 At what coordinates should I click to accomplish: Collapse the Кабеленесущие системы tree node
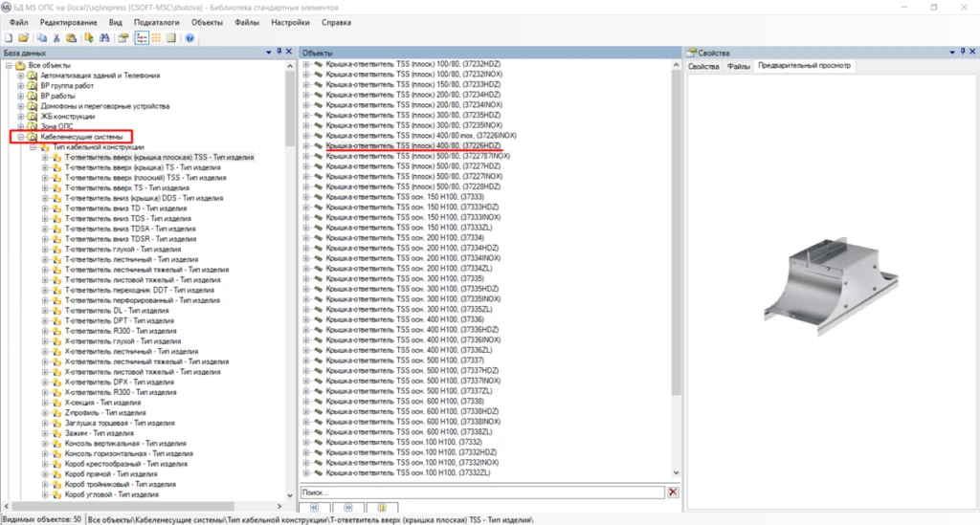pyautogui.click(x=20, y=137)
